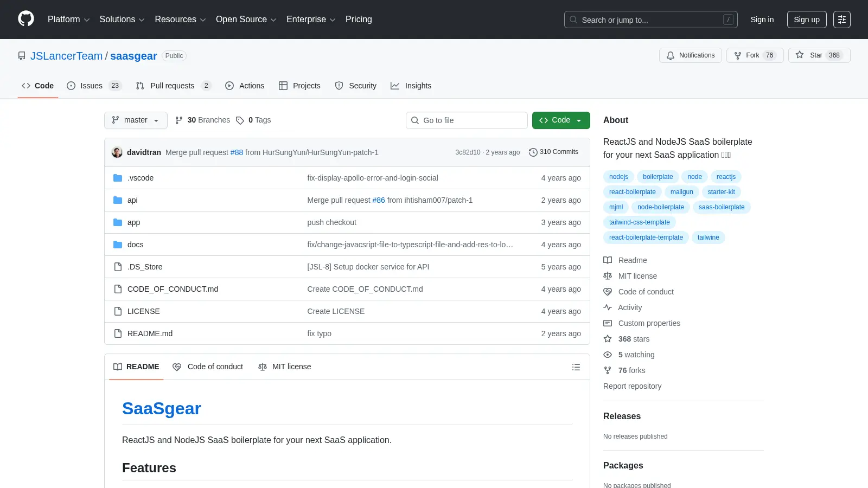View the 76 forks list
The width and height of the screenshot is (868, 488).
pos(624,370)
